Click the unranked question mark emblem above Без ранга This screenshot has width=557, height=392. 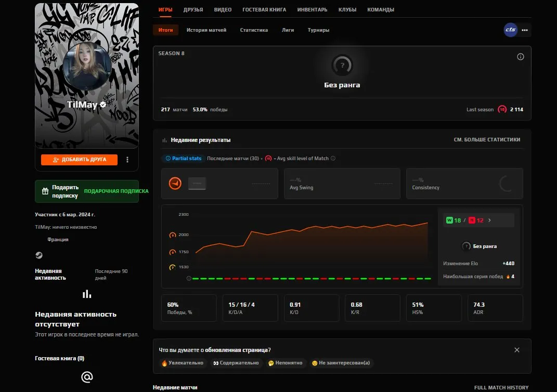342,66
